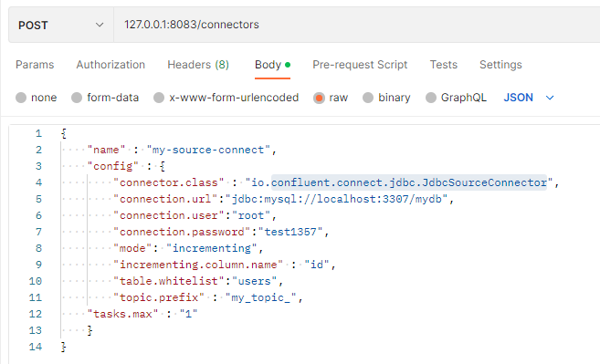Viewport: 600px width, 364px height.
Task: Click the "incrementing.column.name" key
Action: (x=198, y=265)
